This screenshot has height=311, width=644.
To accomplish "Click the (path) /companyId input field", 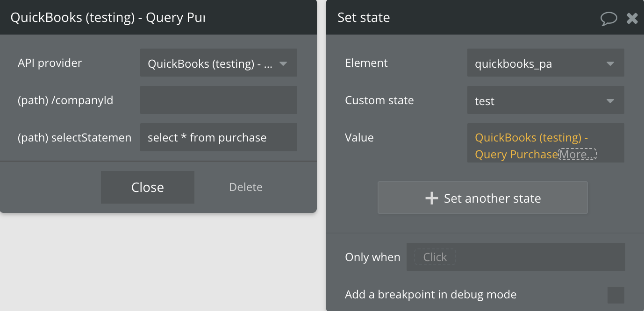I will (218, 100).
